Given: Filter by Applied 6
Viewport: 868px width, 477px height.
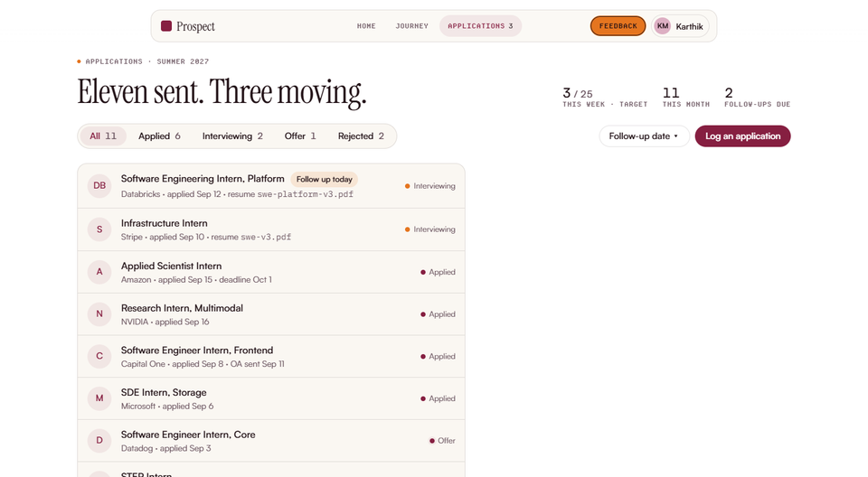Looking at the screenshot, I should [x=159, y=136].
